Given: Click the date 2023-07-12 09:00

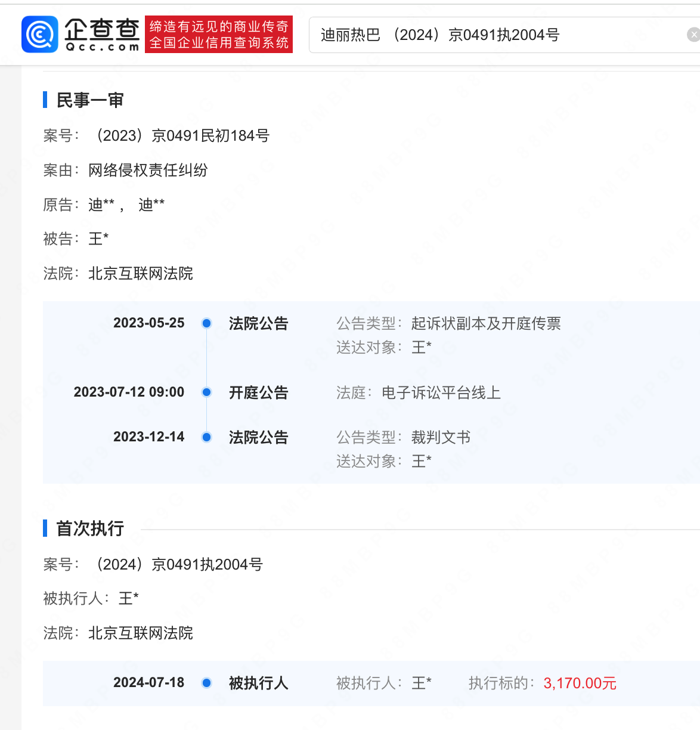Looking at the screenshot, I should [129, 392].
